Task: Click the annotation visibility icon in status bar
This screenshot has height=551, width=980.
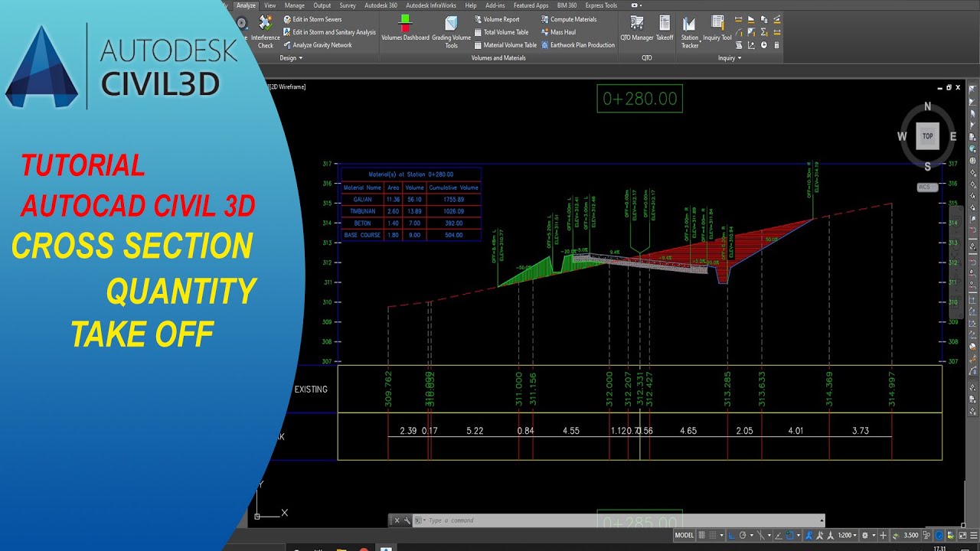Action: [x=808, y=536]
